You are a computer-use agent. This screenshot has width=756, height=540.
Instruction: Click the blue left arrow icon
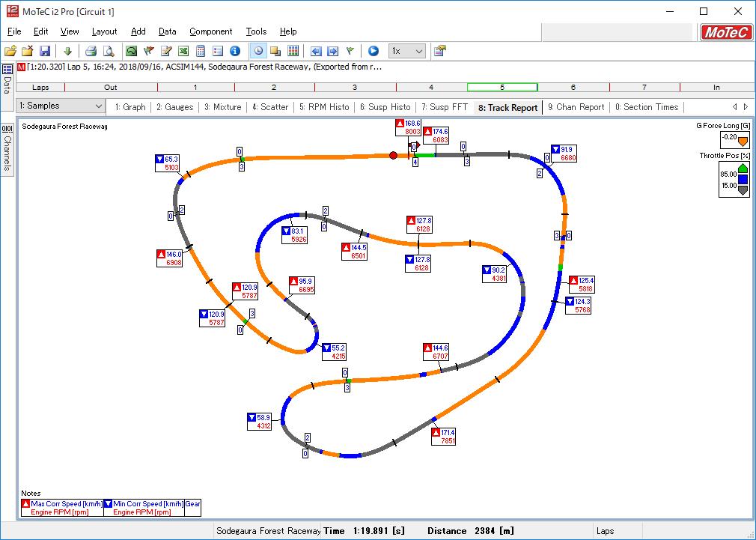316,51
